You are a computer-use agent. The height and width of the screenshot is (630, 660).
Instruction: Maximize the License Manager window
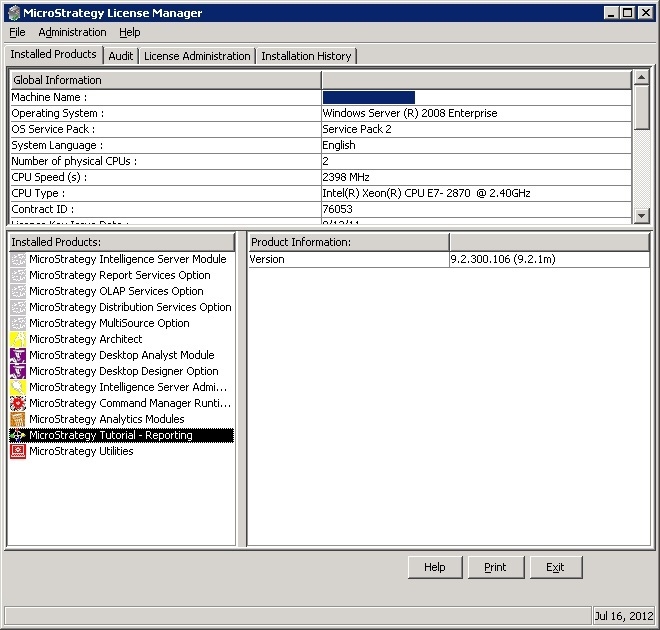[627, 13]
